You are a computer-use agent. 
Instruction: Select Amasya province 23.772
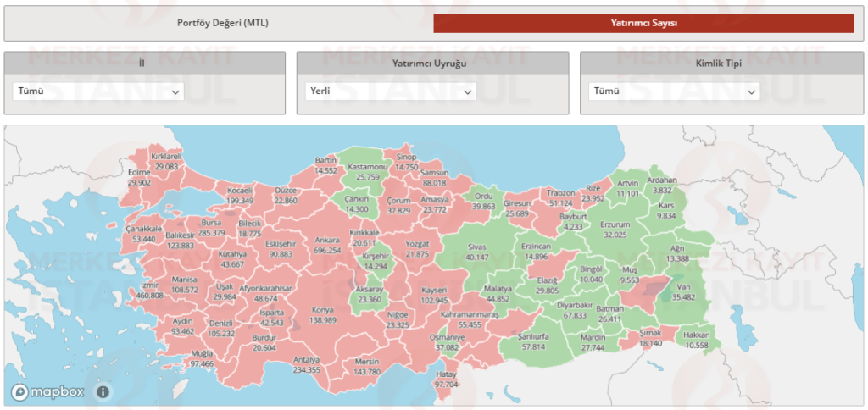click(433, 204)
